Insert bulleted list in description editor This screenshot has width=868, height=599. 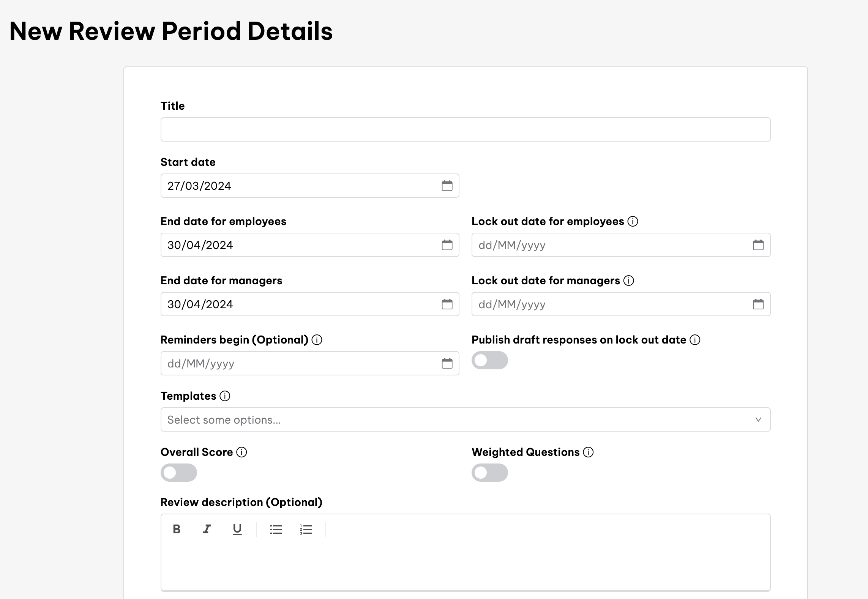(276, 529)
